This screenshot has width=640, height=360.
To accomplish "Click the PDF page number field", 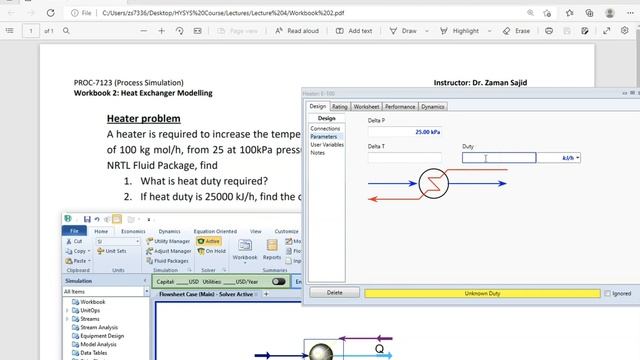I will pos(31,31).
